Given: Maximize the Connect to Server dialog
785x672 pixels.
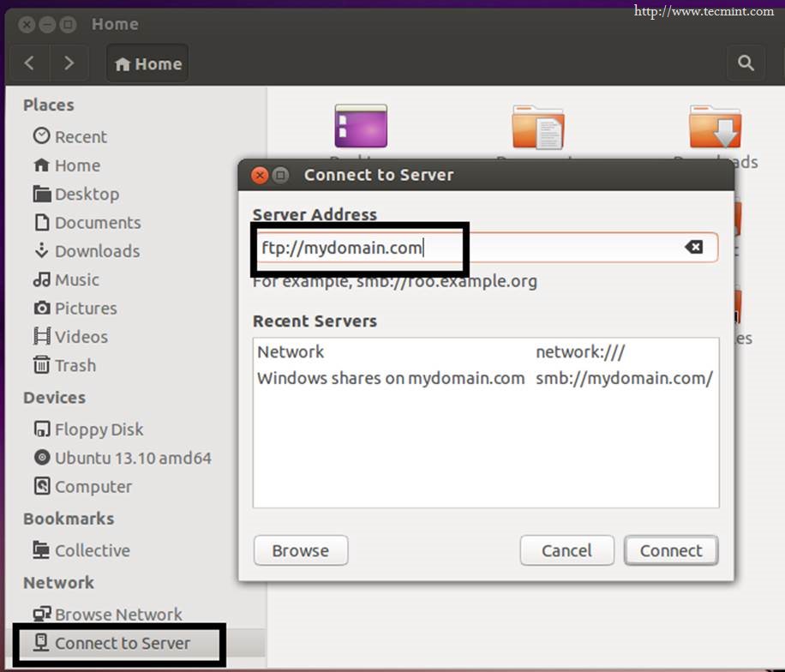Looking at the screenshot, I should point(280,175).
